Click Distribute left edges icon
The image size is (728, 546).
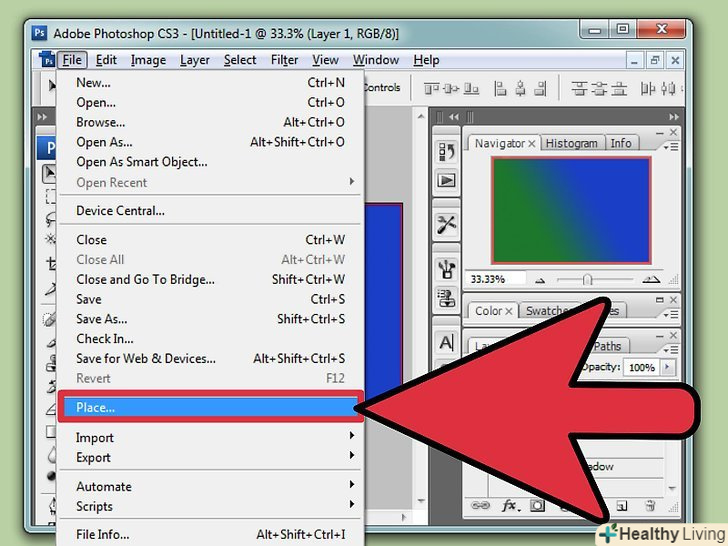tap(648, 88)
